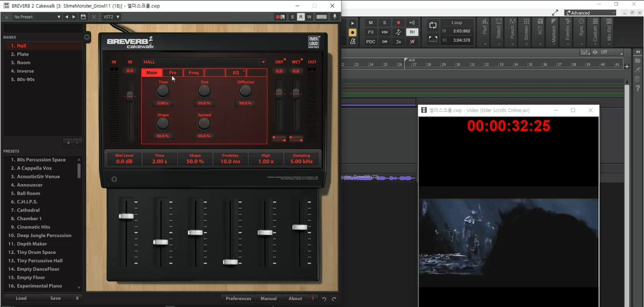Viewport: 644px width, 307px height.
Task: Toggle the global FX bypass button
Action: coord(371,32)
